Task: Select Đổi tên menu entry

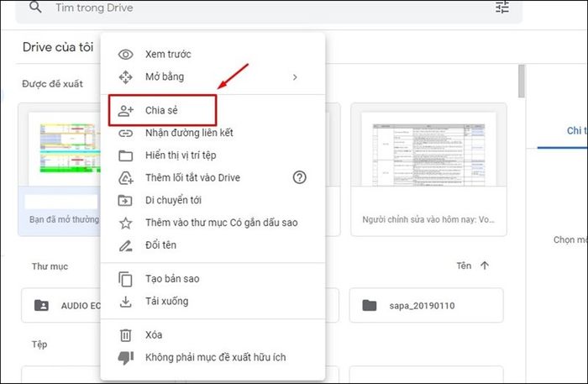Action: 213,245
